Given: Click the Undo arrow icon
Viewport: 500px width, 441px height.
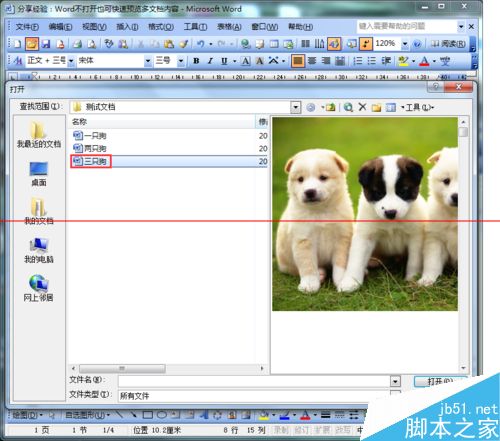Looking at the screenshot, I should tap(200, 44).
